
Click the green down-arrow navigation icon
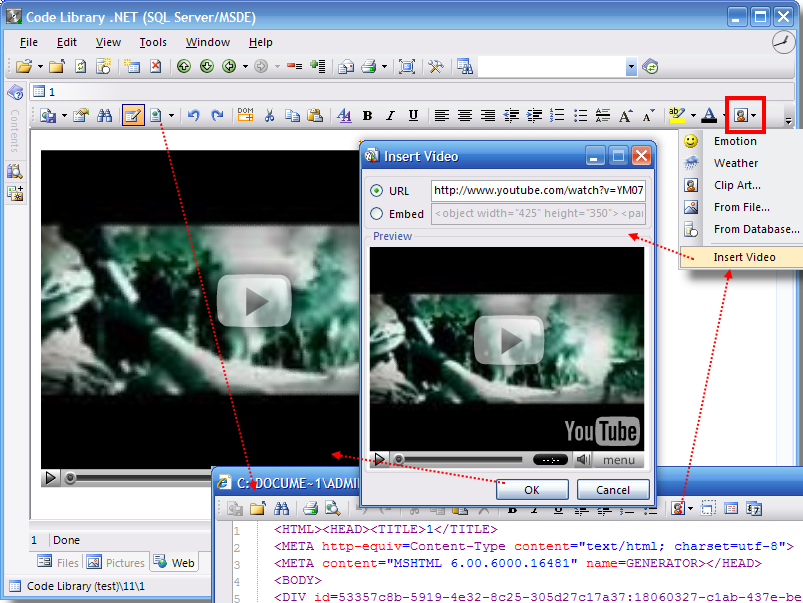click(206, 67)
